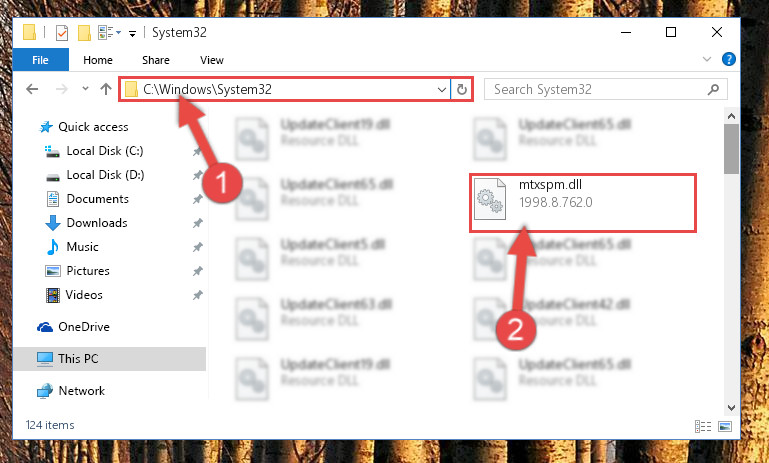Image resolution: width=769 pixels, height=463 pixels.
Task: Expand the address bar history dropdown
Action: coord(441,89)
